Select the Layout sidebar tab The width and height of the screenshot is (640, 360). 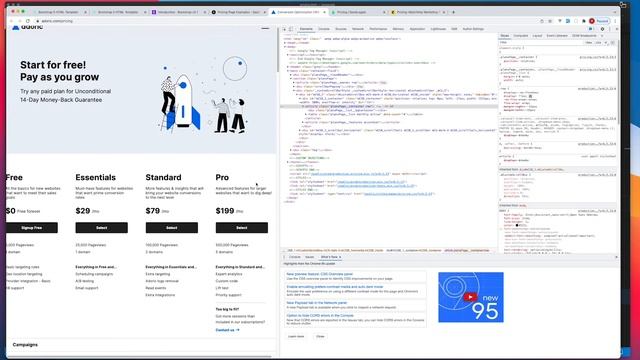[x=537, y=36]
